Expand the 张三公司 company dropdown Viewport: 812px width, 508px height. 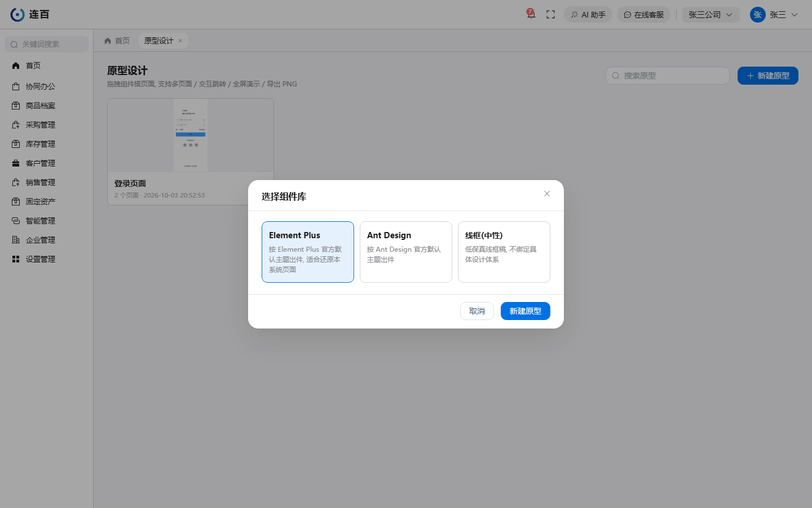click(x=710, y=15)
